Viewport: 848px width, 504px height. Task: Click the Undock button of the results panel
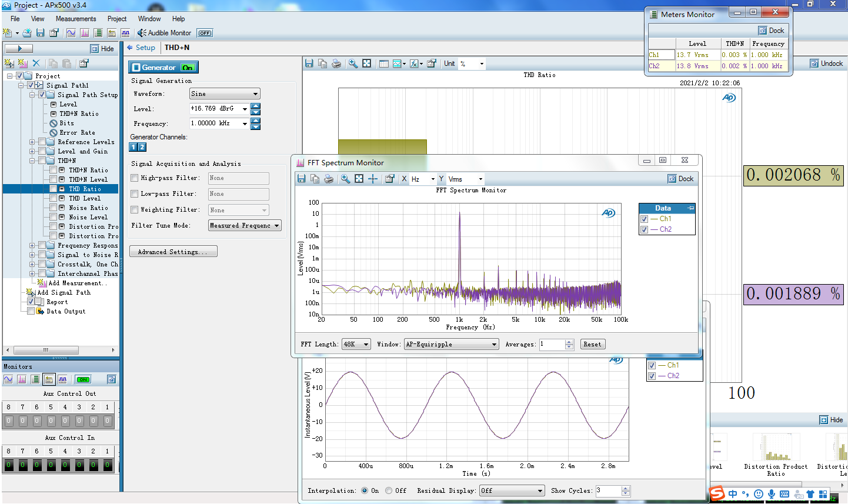[826, 64]
